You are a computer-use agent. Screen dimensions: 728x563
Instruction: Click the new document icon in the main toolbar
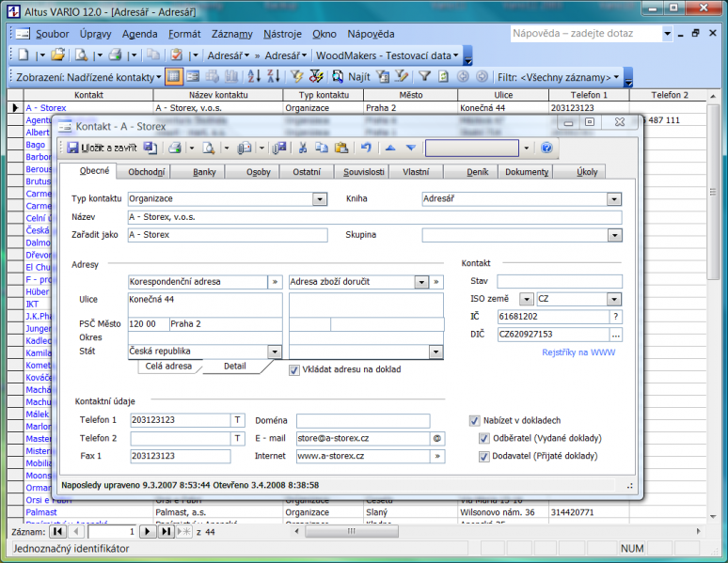24,55
